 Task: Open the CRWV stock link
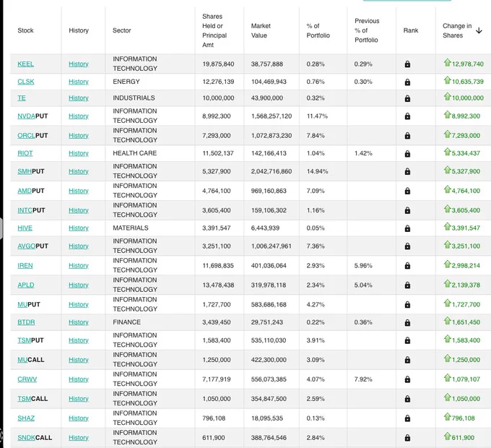pos(27,379)
